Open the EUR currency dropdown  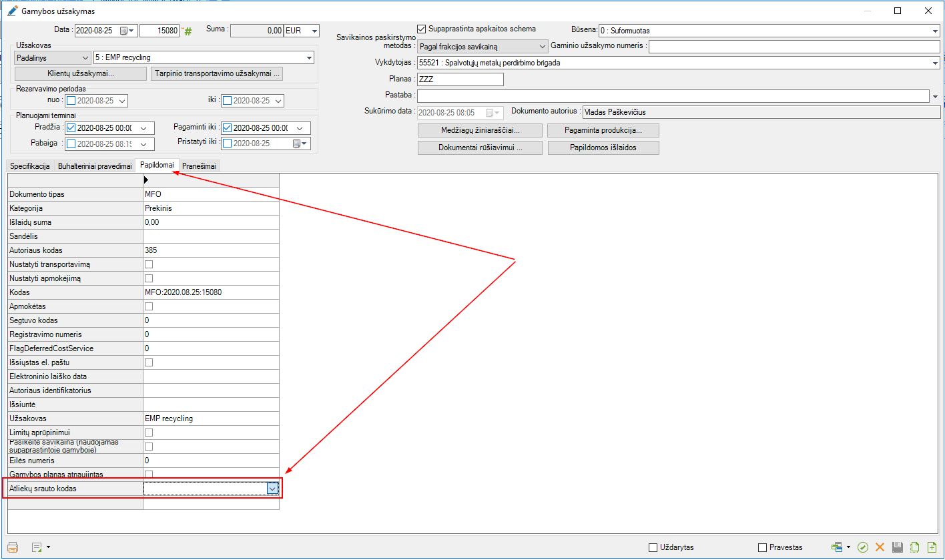pyautogui.click(x=314, y=31)
